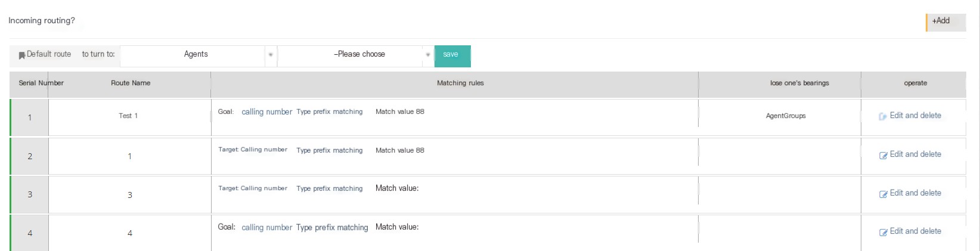Select the Serial Number column header
The width and height of the screenshot is (980, 251).
(x=41, y=83)
